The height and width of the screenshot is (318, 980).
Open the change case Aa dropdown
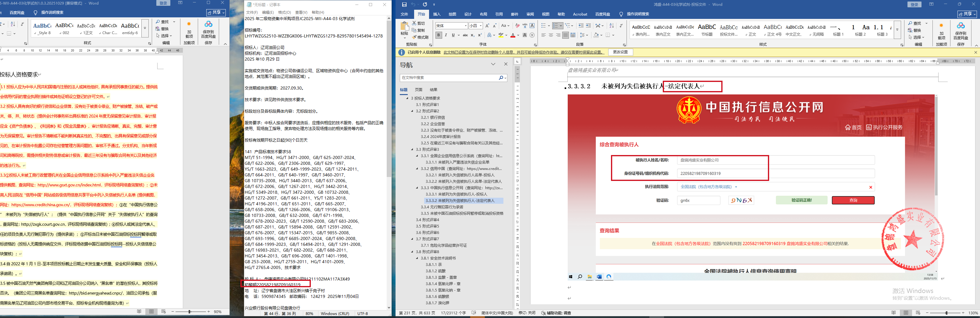tap(505, 26)
